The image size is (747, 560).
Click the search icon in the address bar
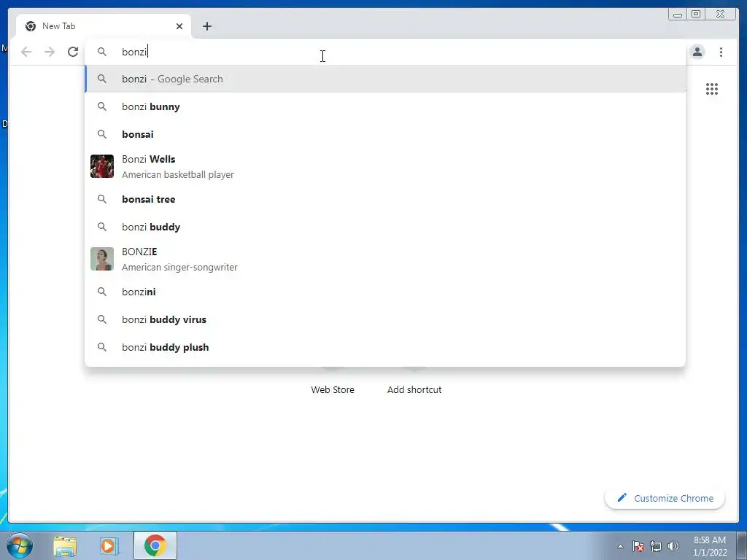pyautogui.click(x=102, y=52)
